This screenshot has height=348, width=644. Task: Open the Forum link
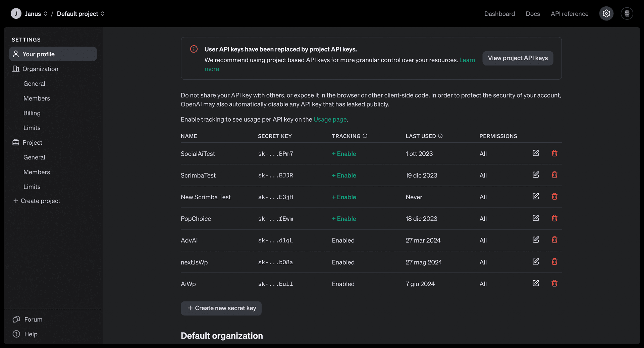point(28,320)
